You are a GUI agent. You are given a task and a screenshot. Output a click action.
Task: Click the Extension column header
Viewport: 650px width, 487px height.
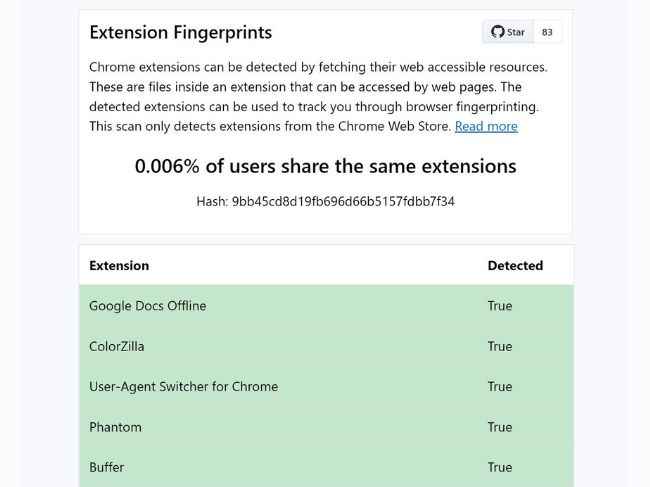click(119, 265)
